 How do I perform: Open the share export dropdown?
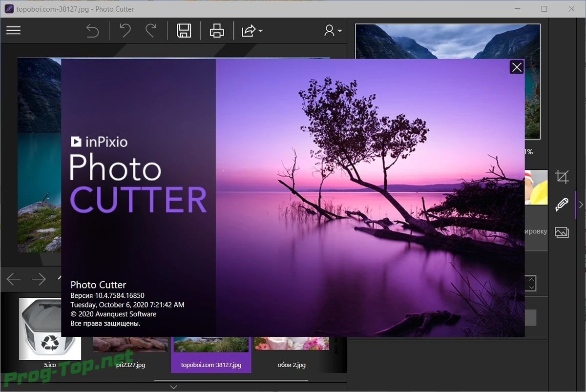[x=251, y=31]
